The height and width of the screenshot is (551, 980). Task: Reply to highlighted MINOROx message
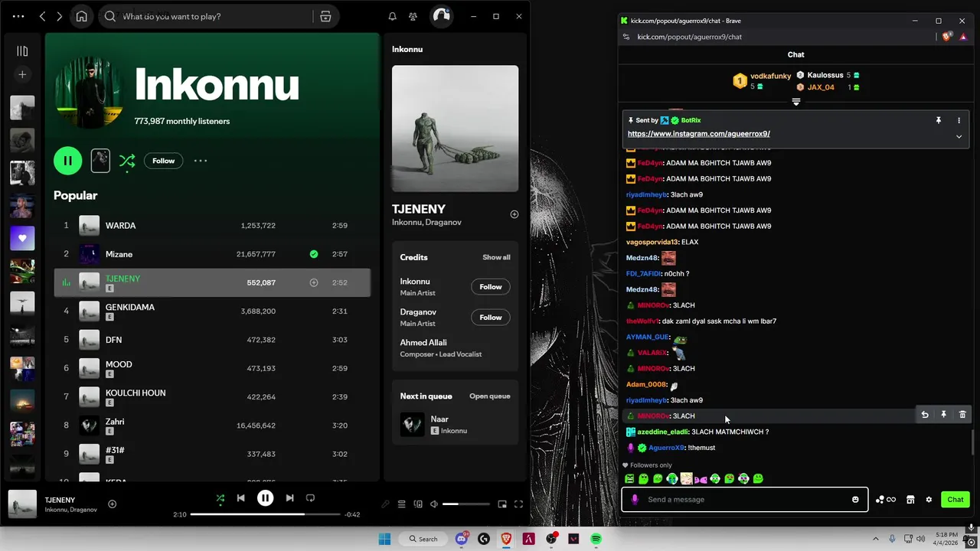tap(924, 415)
